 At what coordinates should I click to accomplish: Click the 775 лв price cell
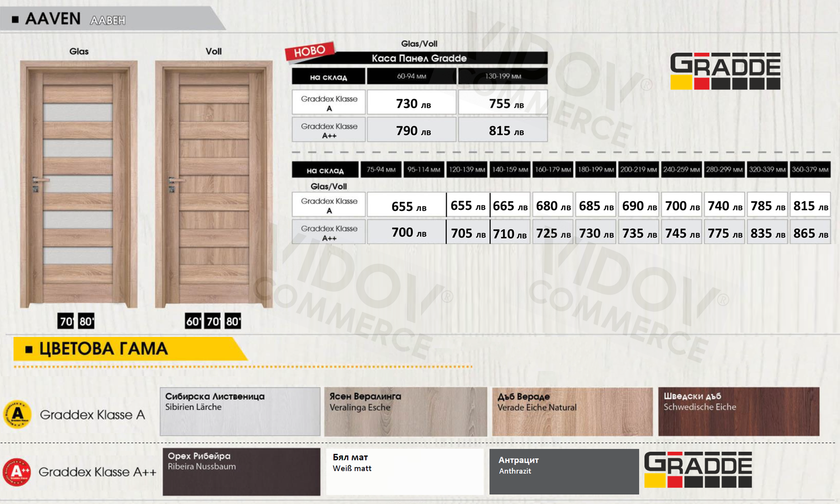[725, 232]
